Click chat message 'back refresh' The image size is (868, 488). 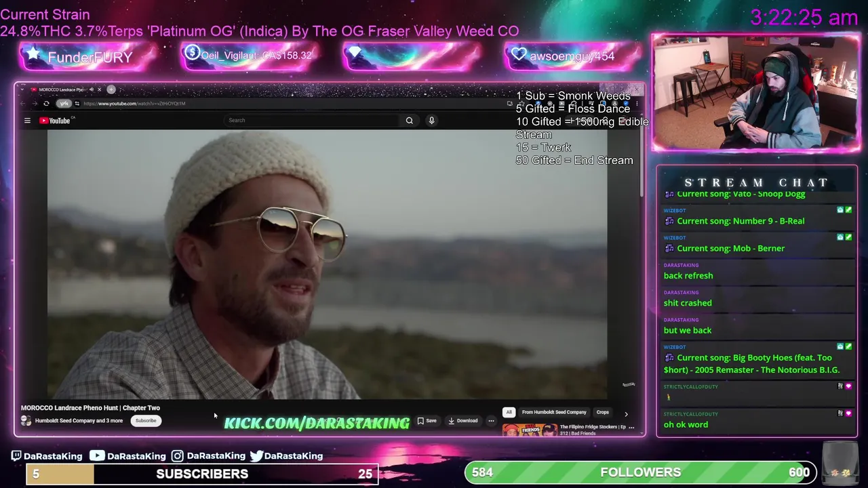pyautogui.click(x=688, y=276)
